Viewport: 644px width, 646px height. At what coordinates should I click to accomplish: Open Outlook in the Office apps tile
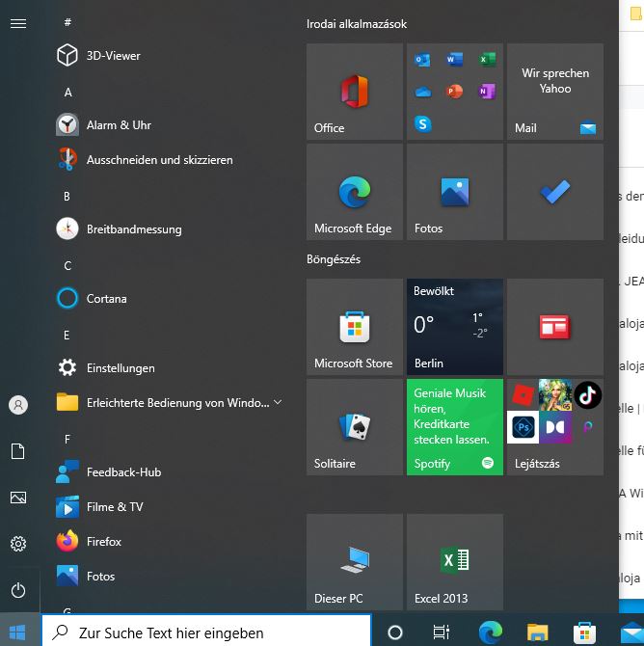click(x=422, y=60)
